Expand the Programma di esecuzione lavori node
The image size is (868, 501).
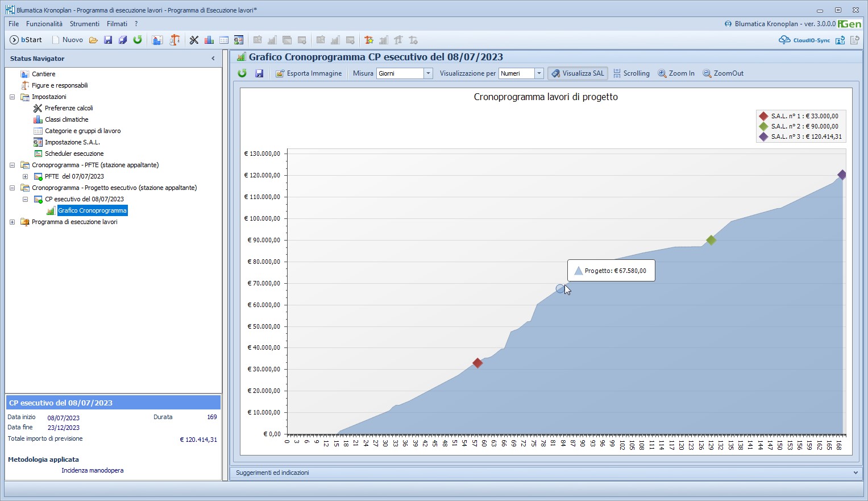(13, 222)
